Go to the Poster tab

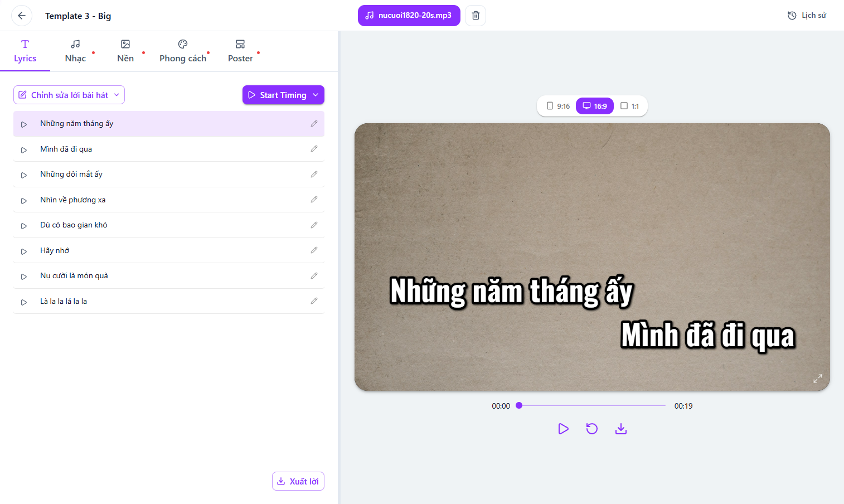240,51
